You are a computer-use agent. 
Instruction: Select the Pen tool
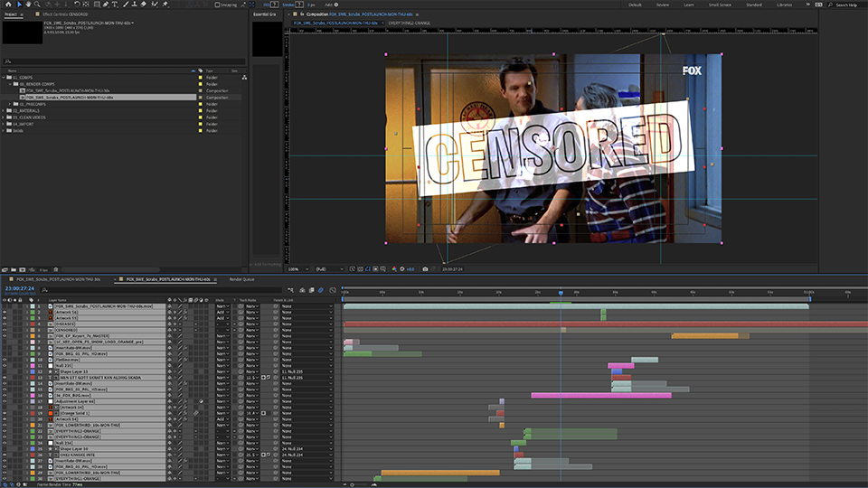(106, 5)
